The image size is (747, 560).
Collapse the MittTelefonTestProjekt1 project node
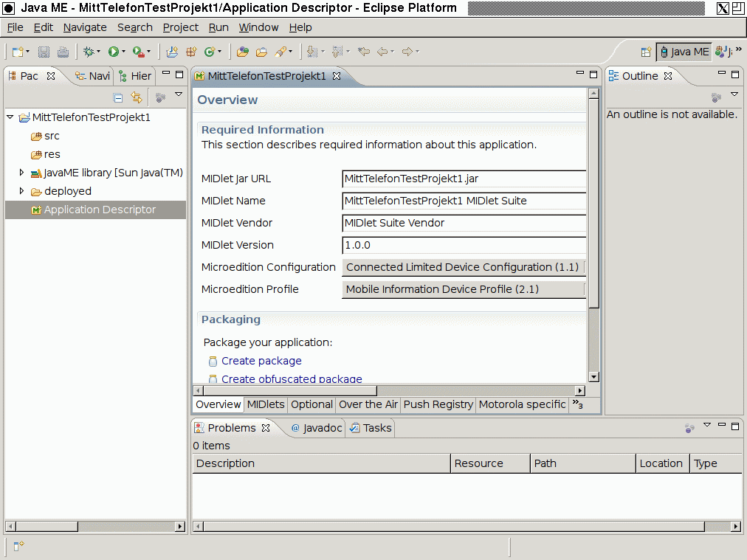[10, 117]
